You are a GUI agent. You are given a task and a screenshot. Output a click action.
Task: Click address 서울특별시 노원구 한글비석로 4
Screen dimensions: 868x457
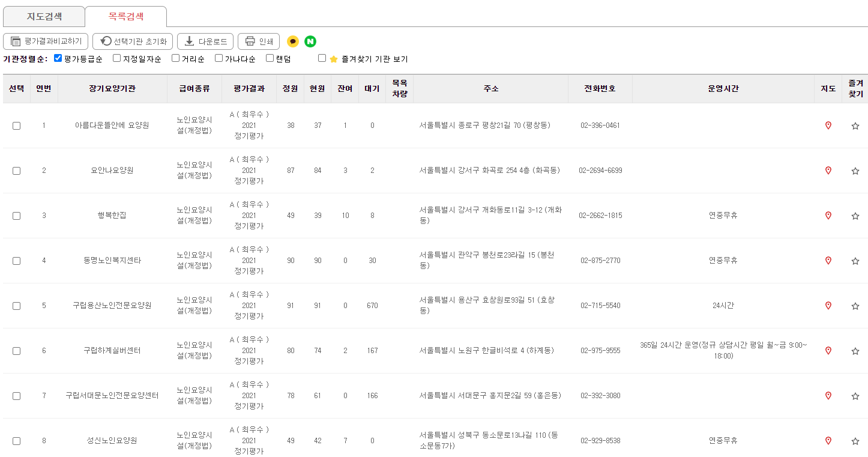click(487, 351)
